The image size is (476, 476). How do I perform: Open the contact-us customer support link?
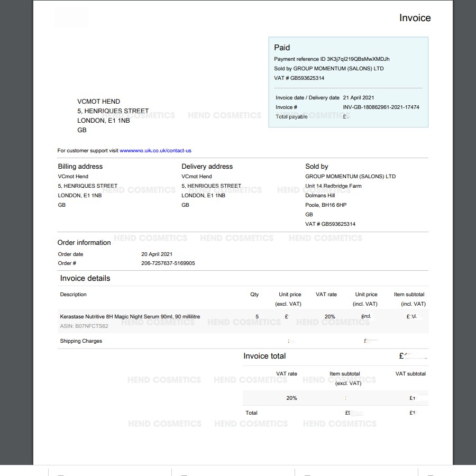(155, 151)
